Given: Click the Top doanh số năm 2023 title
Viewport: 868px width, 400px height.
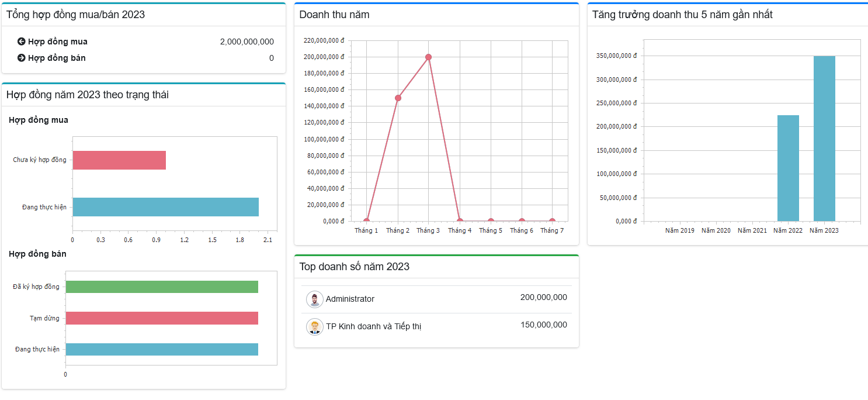Looking at the screenshot, I should tap(355, 267).
